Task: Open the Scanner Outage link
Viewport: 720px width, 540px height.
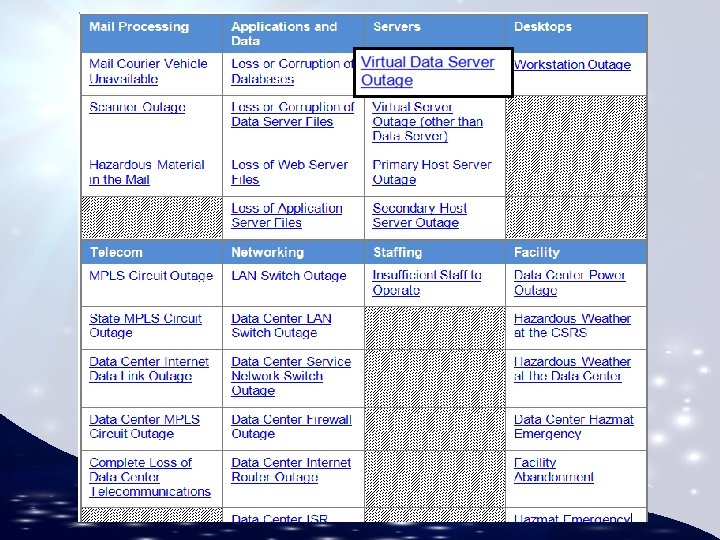Action: tap(137, 107)
